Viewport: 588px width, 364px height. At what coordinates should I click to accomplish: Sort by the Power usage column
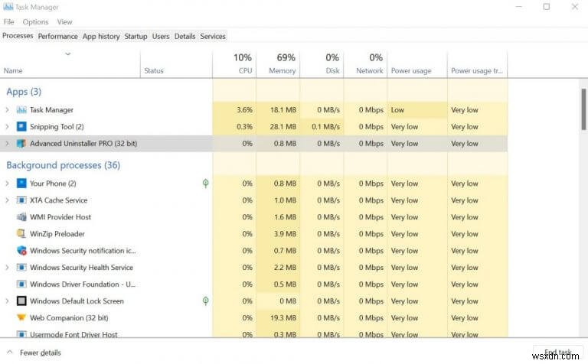point(417,63)
